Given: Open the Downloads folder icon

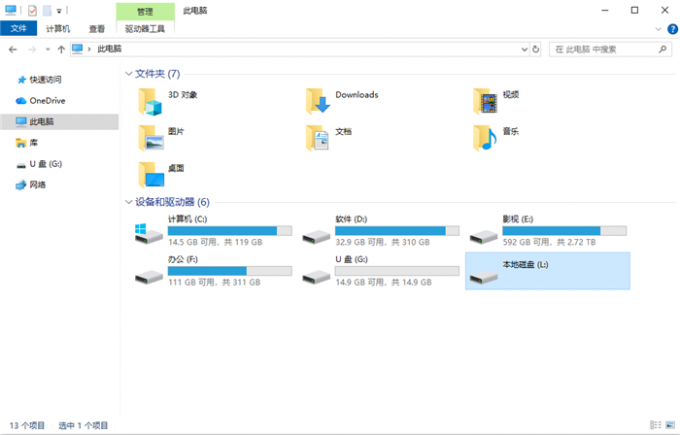Looking at the screenshot, I should 317,102.
